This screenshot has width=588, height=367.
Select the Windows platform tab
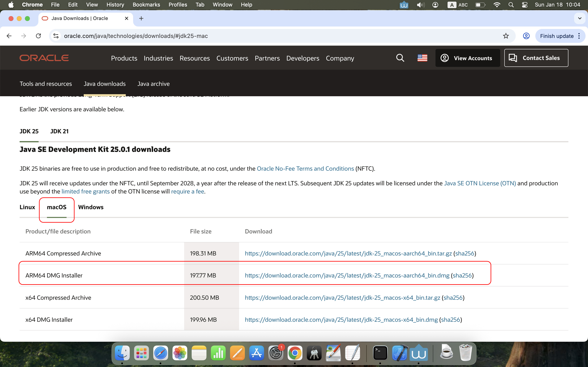click(x=91, y=207)
